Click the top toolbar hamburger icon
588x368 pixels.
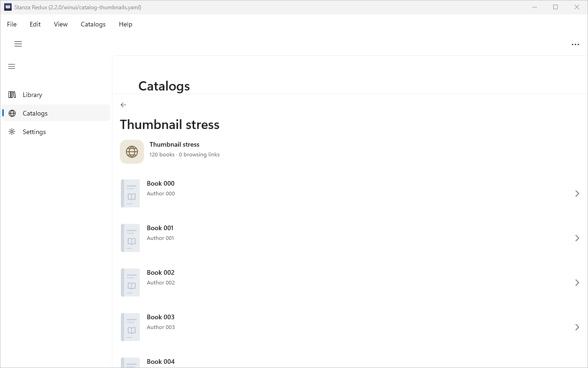click(18, 44)
